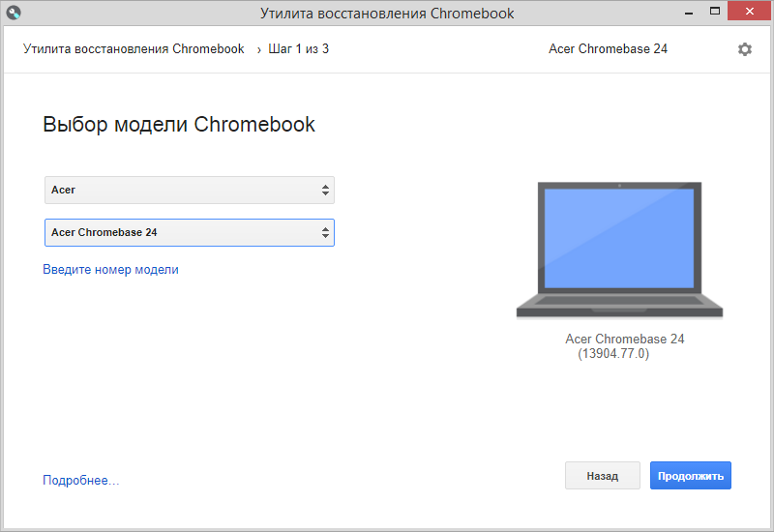Open the "Подробнее..." link

(x=81, y=480)
